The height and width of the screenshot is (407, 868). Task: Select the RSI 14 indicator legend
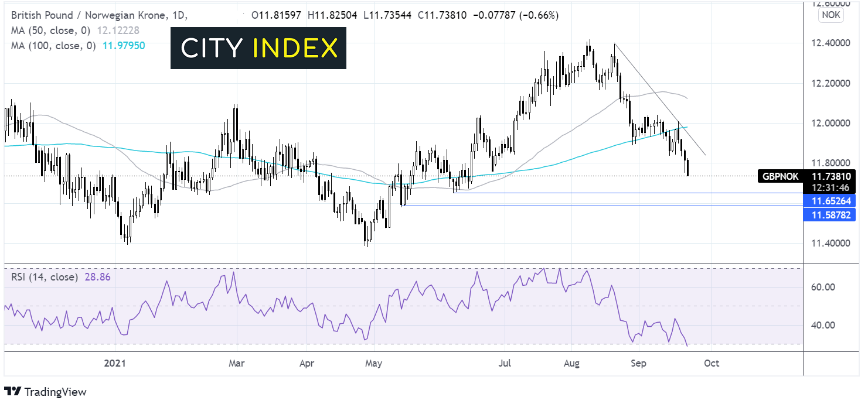coord(44,276)
